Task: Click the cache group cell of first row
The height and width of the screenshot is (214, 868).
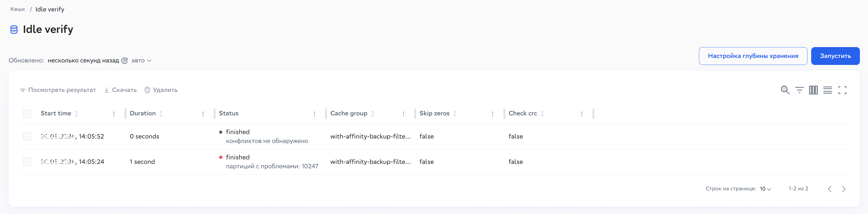Action: [x=370, y=137]
